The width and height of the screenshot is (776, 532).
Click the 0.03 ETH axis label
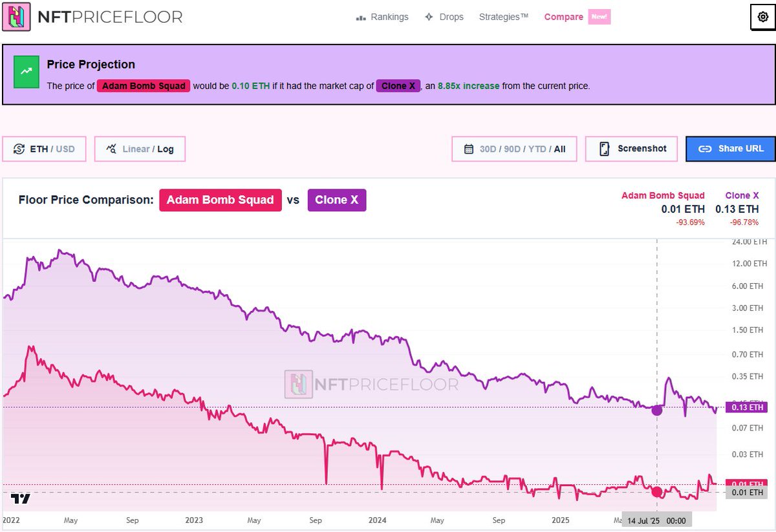748,455
